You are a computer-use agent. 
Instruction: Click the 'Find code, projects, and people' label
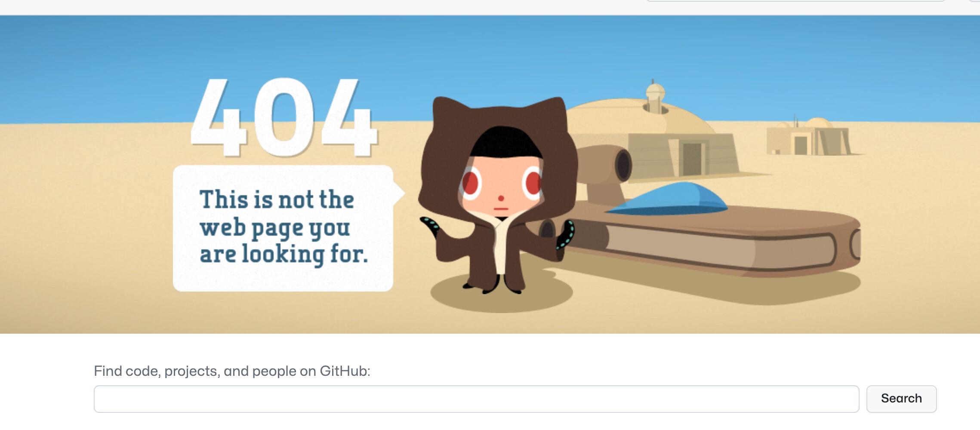pos(232,371)
